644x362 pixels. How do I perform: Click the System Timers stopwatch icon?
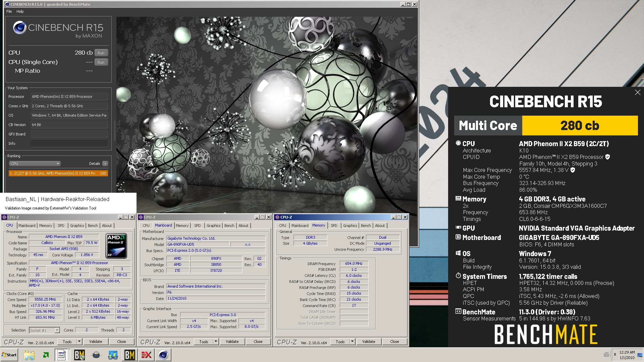click(x=458, y=276)
